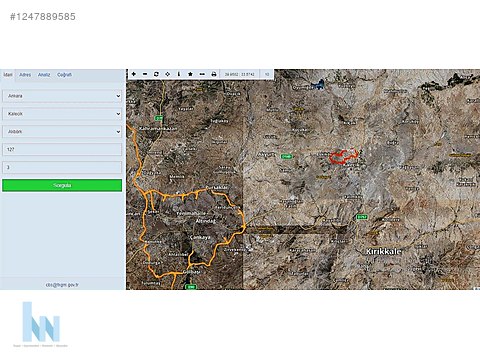This screenshot has width=480, height=360.
Task: Expand the Kalecik district dropdown
Action: [x=62, y=114]
